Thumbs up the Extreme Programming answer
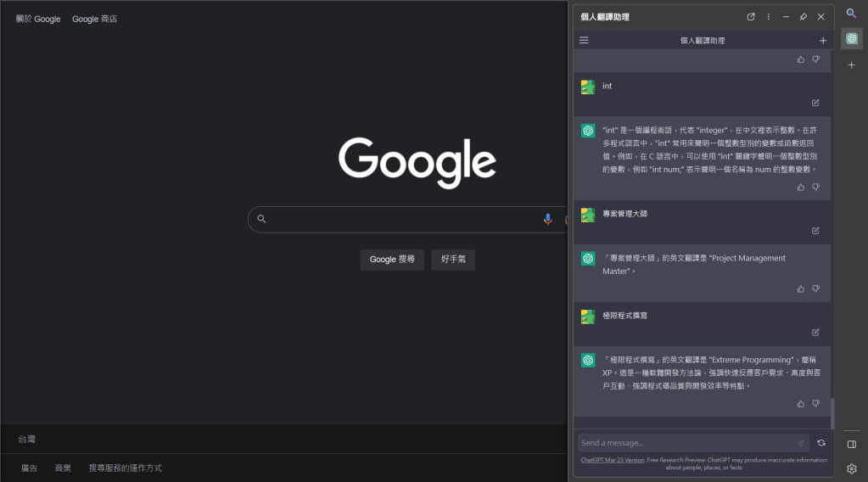868x482 pixels. point(800,404)
